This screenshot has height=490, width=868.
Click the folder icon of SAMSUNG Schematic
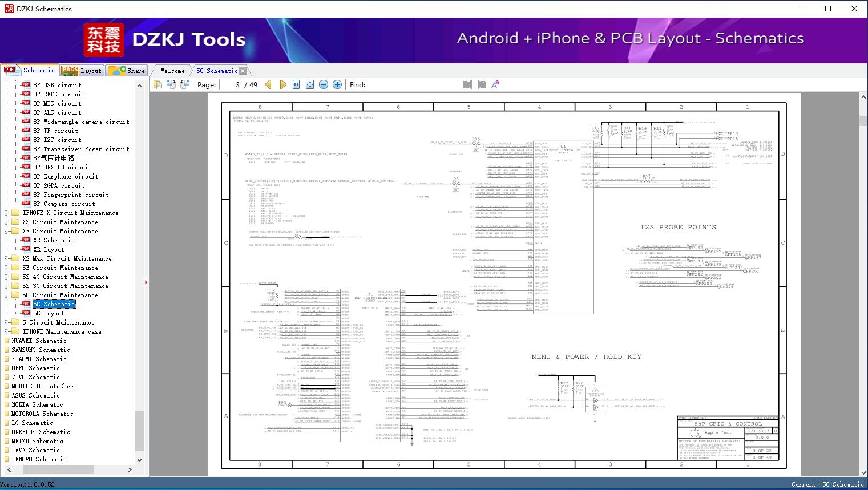pyautogui.click(x=5, y=350)
